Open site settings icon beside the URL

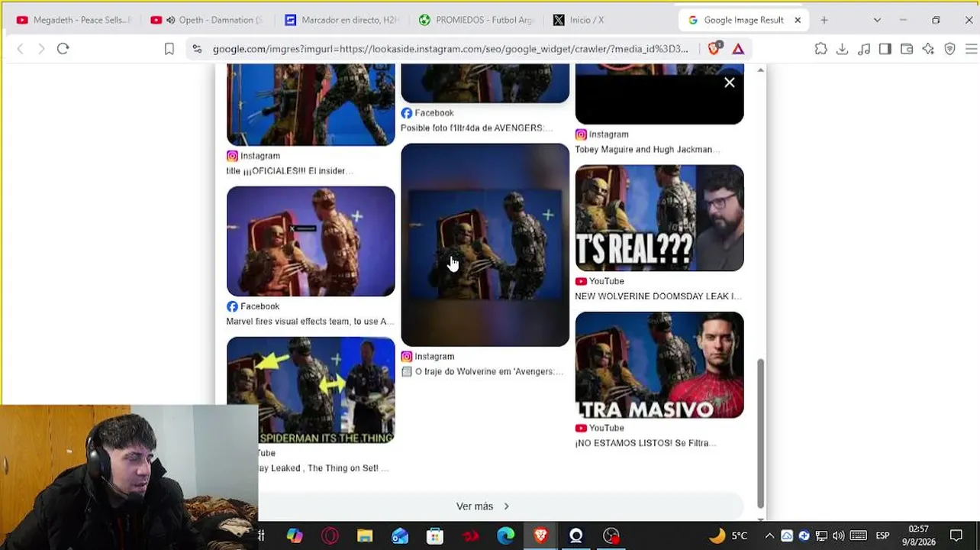197,49
